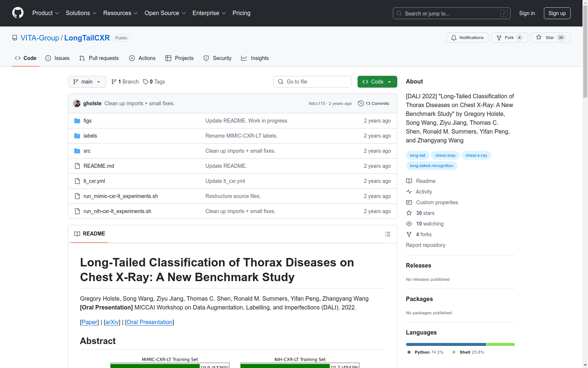The image size is (588, 368).
Task: Click the repository icon beside VITA-Group
Action: 15,38
